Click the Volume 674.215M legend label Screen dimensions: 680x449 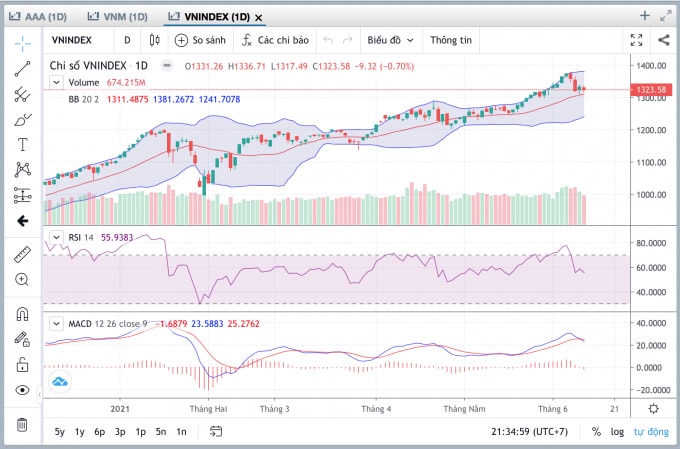click(x=107, y=82)
